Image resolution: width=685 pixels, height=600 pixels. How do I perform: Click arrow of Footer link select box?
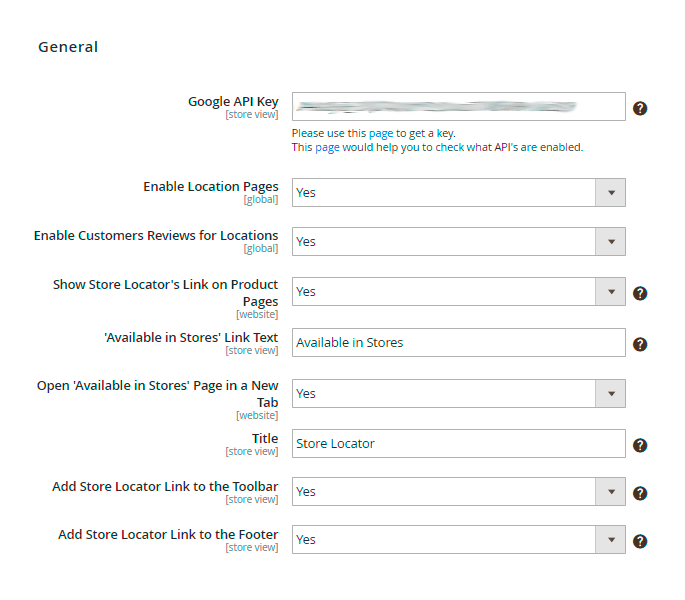click(610, 540)
